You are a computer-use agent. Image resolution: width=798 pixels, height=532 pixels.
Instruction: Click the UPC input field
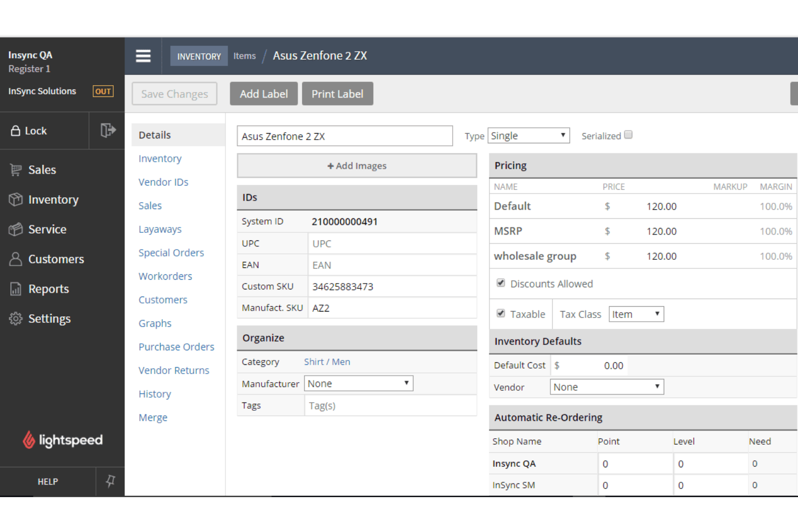392,244
